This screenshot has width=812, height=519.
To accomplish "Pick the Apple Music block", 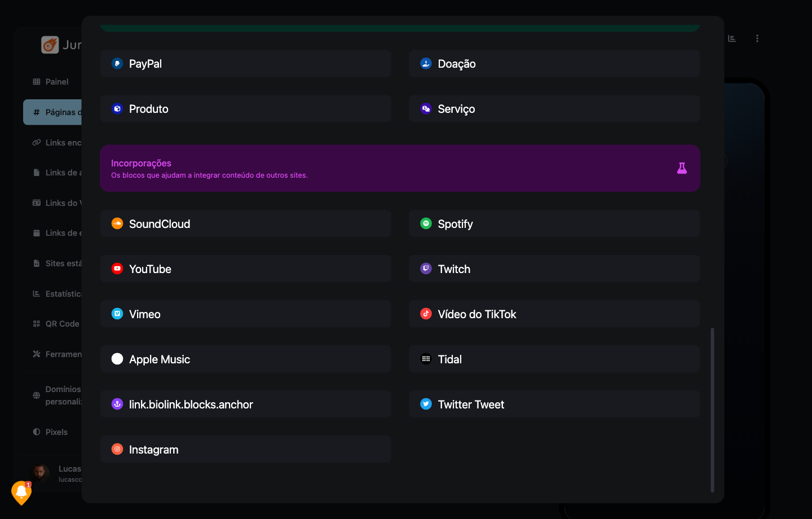I will point(246,359).
